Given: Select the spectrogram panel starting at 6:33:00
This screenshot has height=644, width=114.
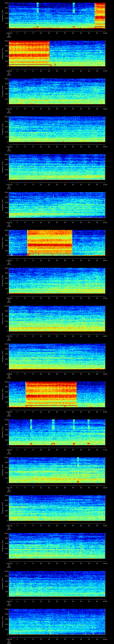Looking at the screenshot, I should 57,167.
